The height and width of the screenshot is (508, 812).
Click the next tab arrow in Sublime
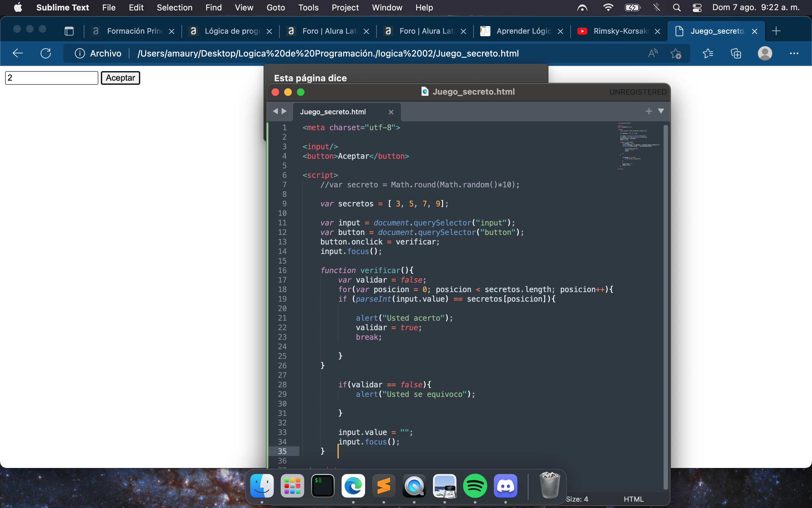tap(284, 111)
